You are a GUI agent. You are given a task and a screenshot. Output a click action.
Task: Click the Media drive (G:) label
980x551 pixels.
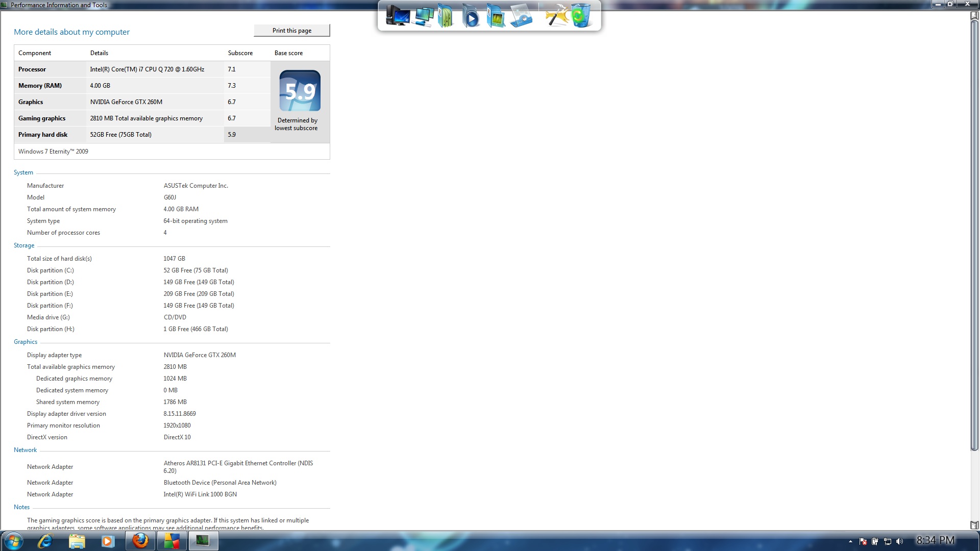click(48, 317)
